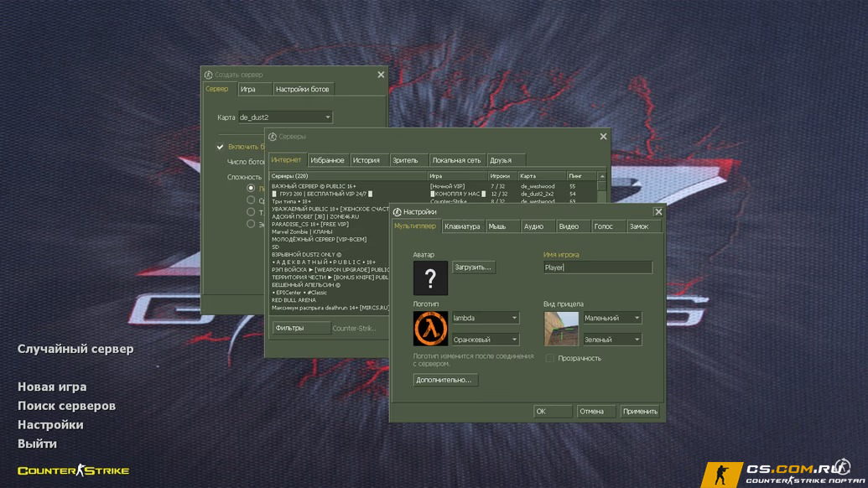Start Новая игра from the main menu
This screenshot has height=488, width=868.
[52, 387]
